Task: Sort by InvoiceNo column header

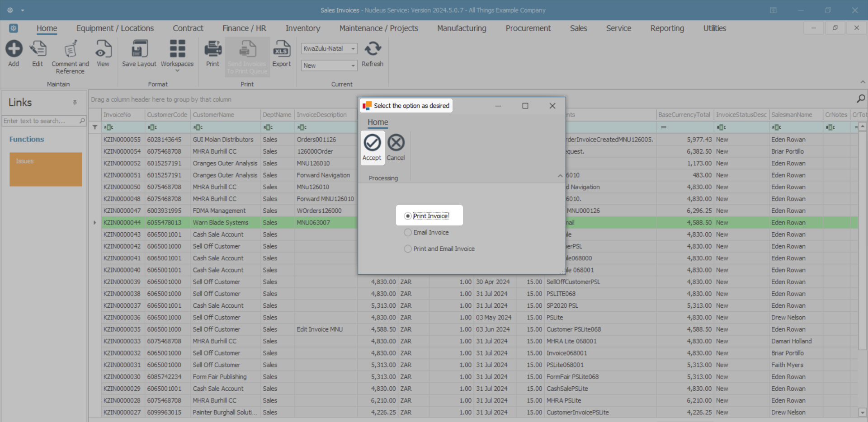Action: click(123, 115)
